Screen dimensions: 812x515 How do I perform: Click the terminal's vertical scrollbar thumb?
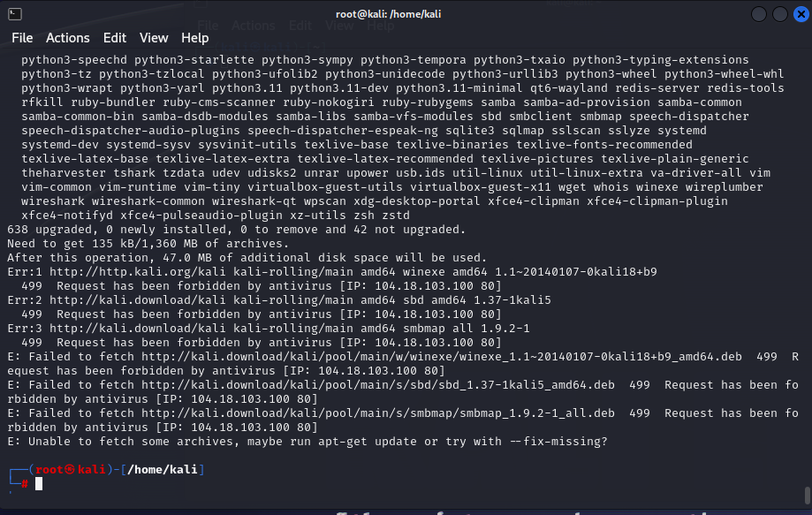(807, 495)
